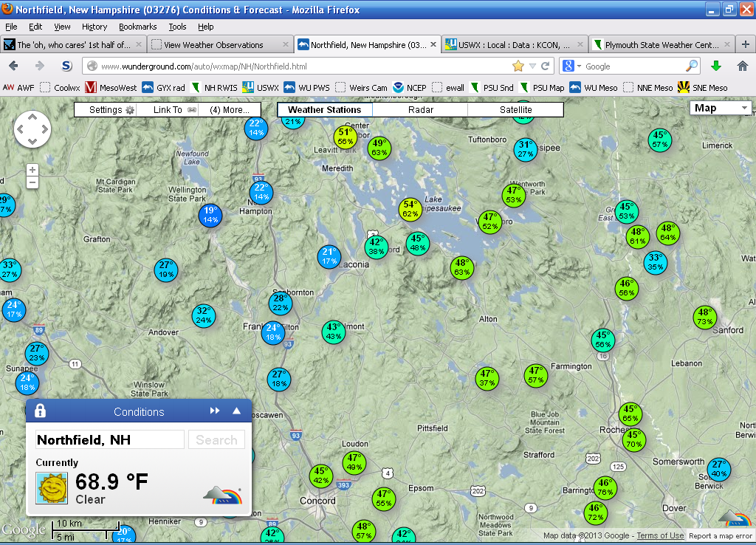Viewport: 756px width, 545px height.
Task: Click the Terms of Use link
Action: (x=660, y=535)
